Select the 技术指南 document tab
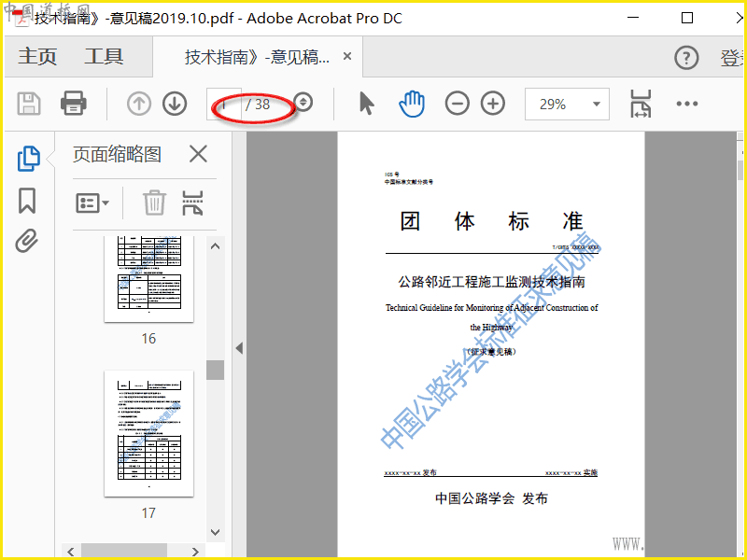This screenshot has width=747, height=560. click(x=257, y=57)
